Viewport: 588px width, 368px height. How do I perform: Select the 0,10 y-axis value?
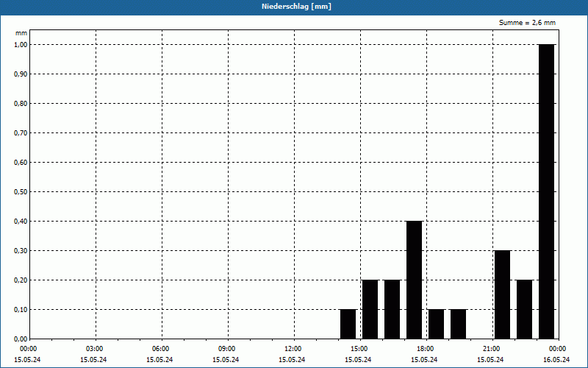tap(21, 309)
